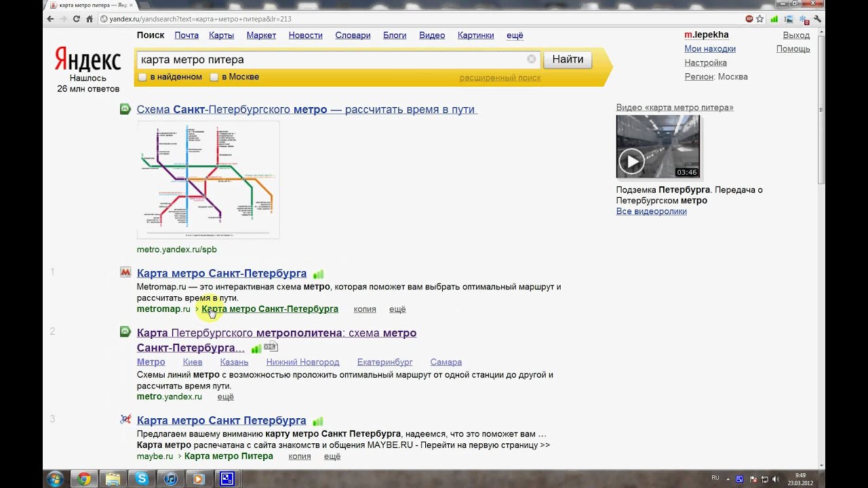The width and height of the screenshot is (868, 488).
Task: Close the 'карта метро питера' browser tab
Action: tap(131, 5)
